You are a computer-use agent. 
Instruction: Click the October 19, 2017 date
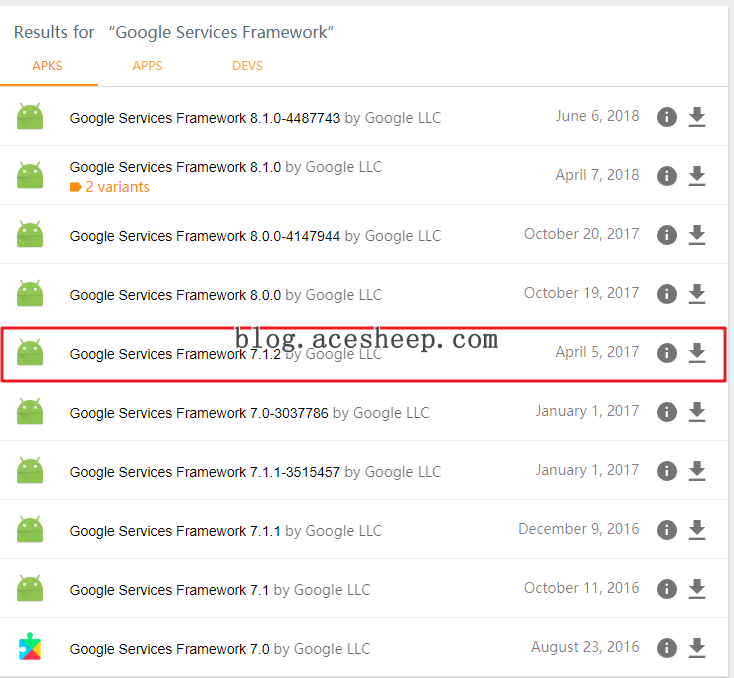click(581, 293)
